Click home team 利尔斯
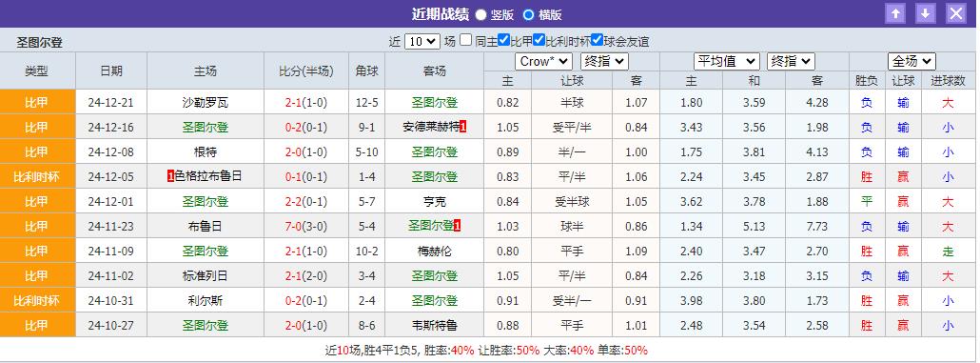This screenshot has width=980, height=363. 205,301
